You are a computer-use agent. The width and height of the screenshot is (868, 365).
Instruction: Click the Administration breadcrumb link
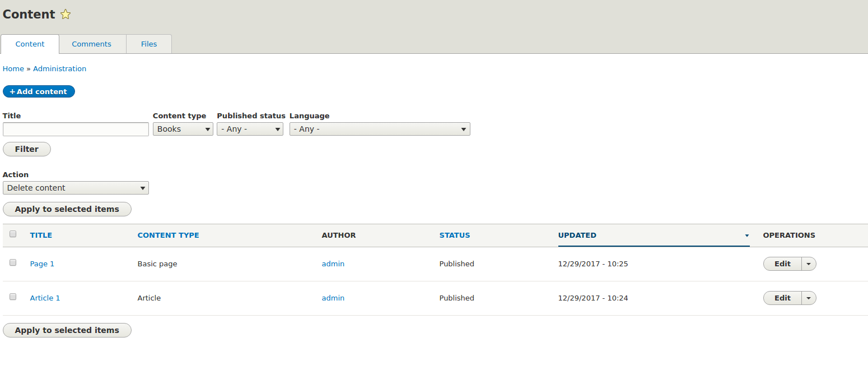coord(60,69)
